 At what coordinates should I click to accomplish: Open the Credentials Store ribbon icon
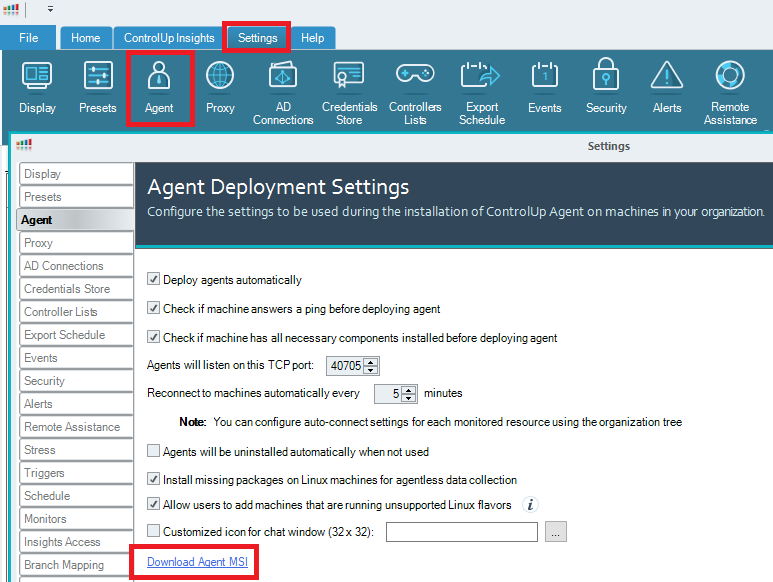[x=349, y=92]
